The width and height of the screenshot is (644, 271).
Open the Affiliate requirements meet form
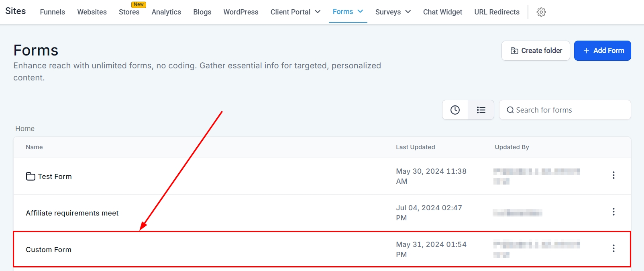point(72,213)
